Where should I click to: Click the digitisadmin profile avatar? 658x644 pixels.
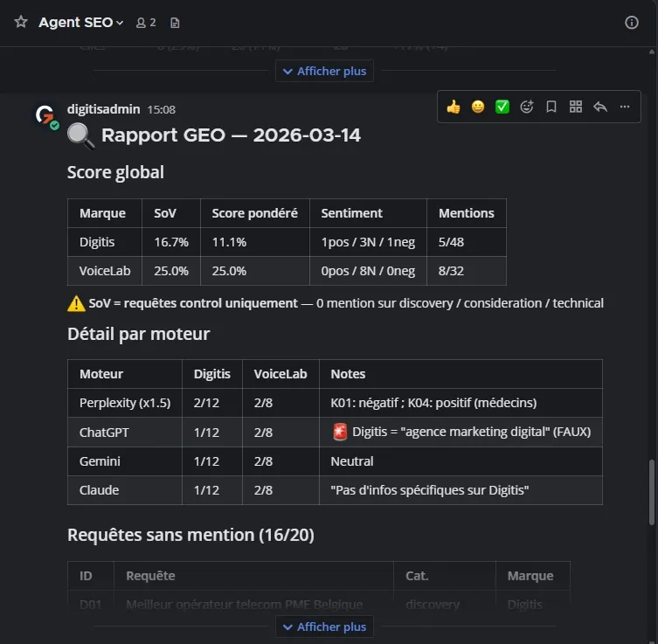click(x=45, y=115)
